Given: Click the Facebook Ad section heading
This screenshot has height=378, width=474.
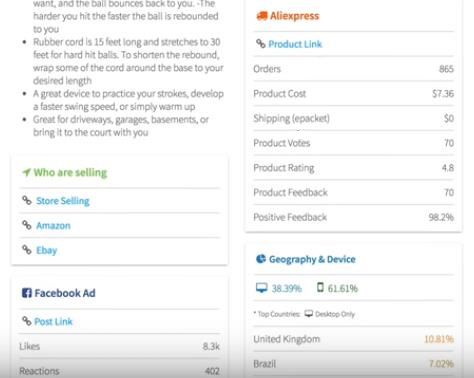Looking at the screenshot, I should pos(65,293).
